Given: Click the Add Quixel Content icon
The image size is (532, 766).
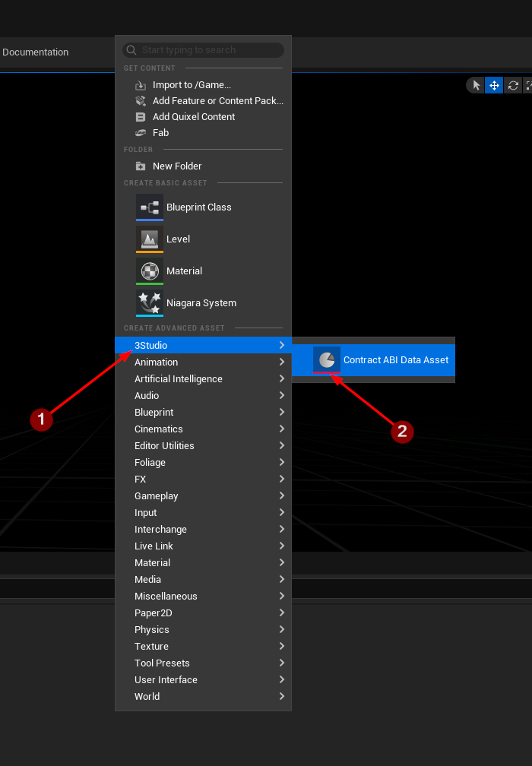Looking at the screenshot, I should pos(140,117).
